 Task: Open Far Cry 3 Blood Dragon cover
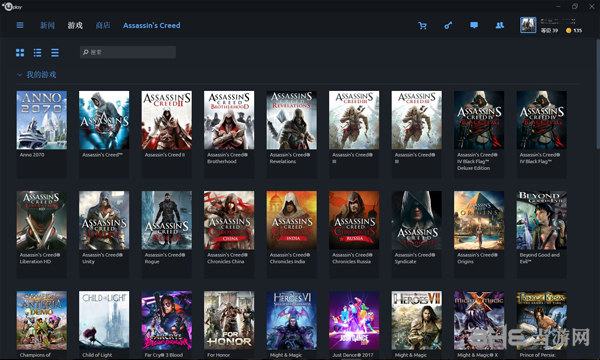point(166,320)
